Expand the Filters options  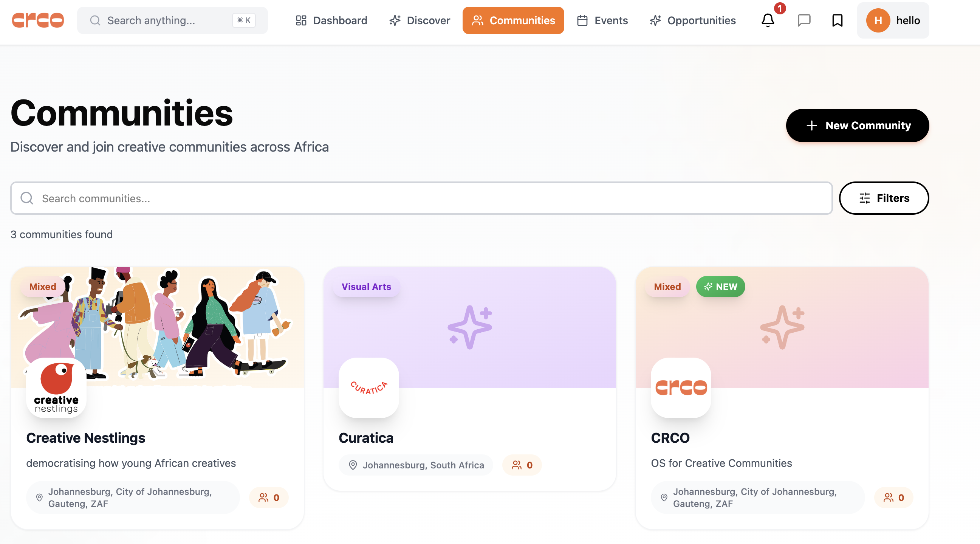pos(884,198)
